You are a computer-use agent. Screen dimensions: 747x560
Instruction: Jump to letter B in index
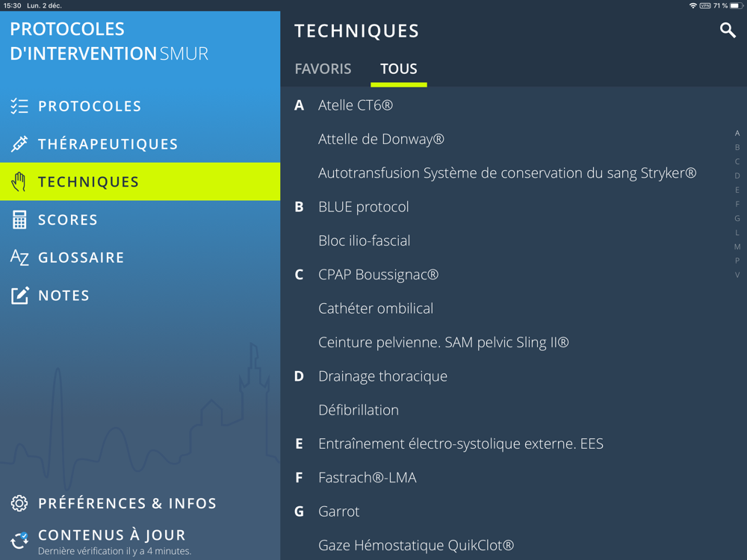[x=737, y=147]
